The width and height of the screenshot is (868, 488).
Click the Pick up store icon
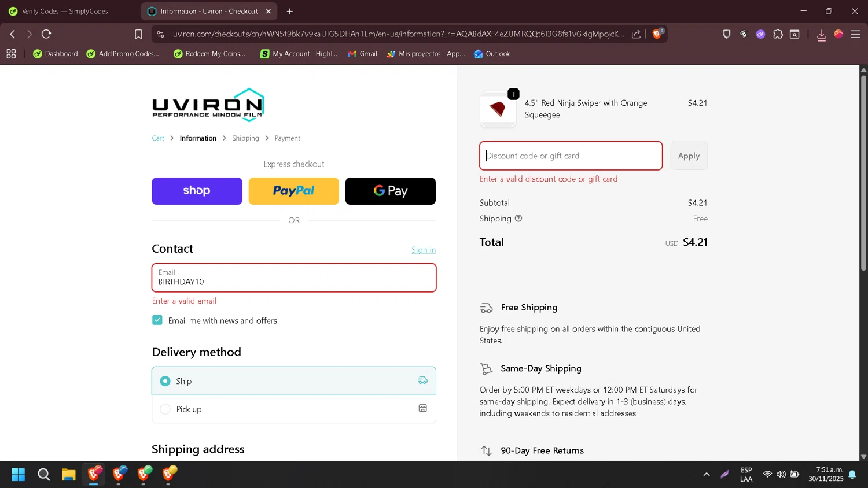point(423,408)
